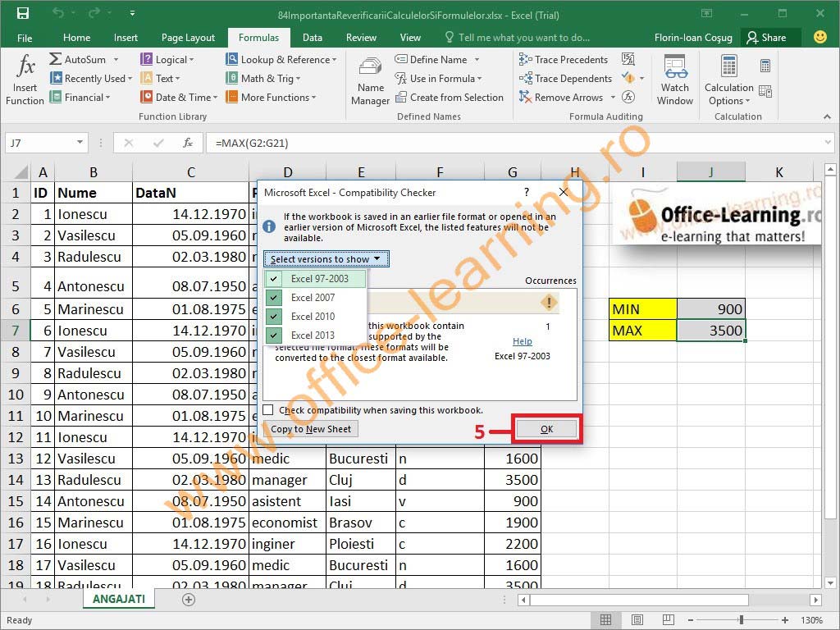Image resolution: width=840 pixels, height=630 pixels.
Task: Click the Ribbon Display Options icon
Action: [707, 13]
